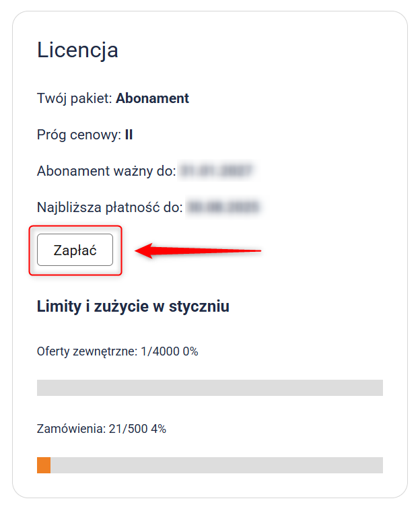This screenshot has height=509, width=420.
Task: Click the blurred next payment date
Action: [223, 207]
